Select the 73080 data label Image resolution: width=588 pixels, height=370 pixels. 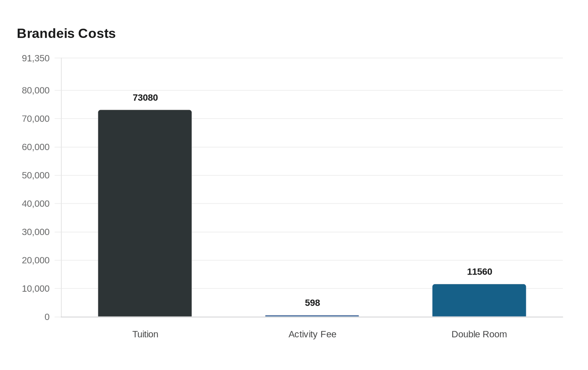tap(145, 98)
